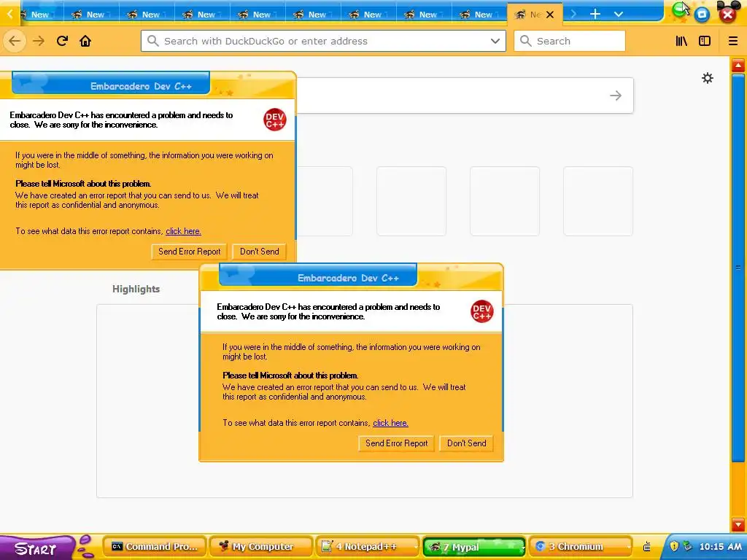
Task: Open the tray icon left of the taskbar shield
Action: click(646, 546)
